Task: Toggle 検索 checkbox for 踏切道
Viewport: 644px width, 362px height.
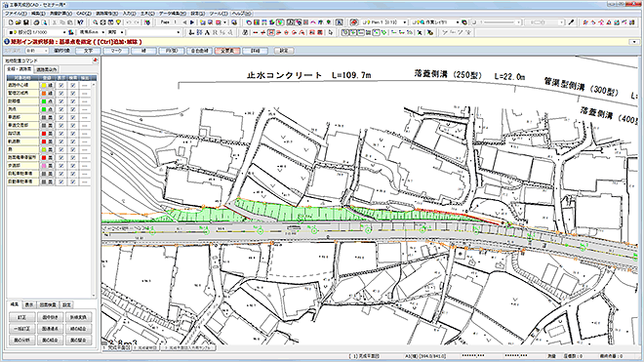Action: [73, 133]
